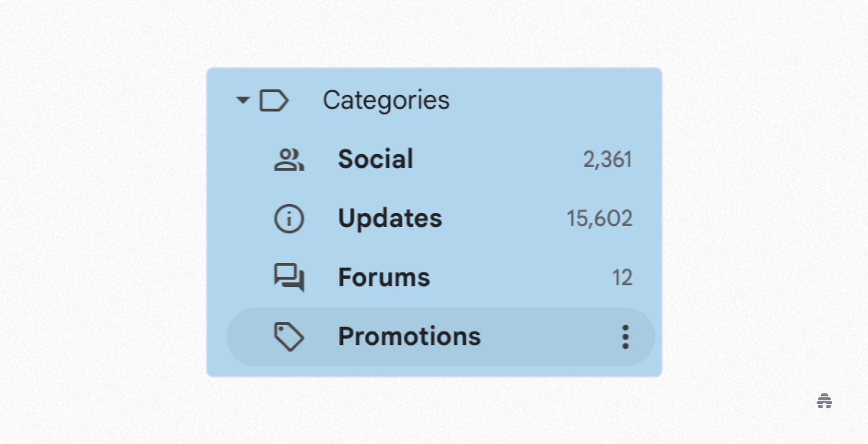Screen dimensions: 868x444
Task: Open the Promotions three-dot options menu
Action: pyautogui.click(x=625, y=337)
